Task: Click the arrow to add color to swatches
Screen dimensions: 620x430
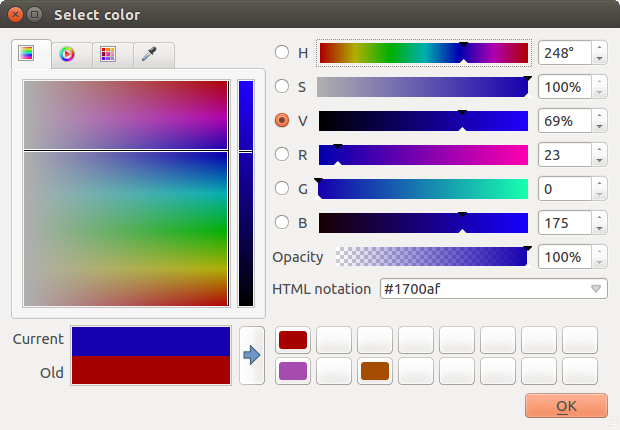Action: 251,355
